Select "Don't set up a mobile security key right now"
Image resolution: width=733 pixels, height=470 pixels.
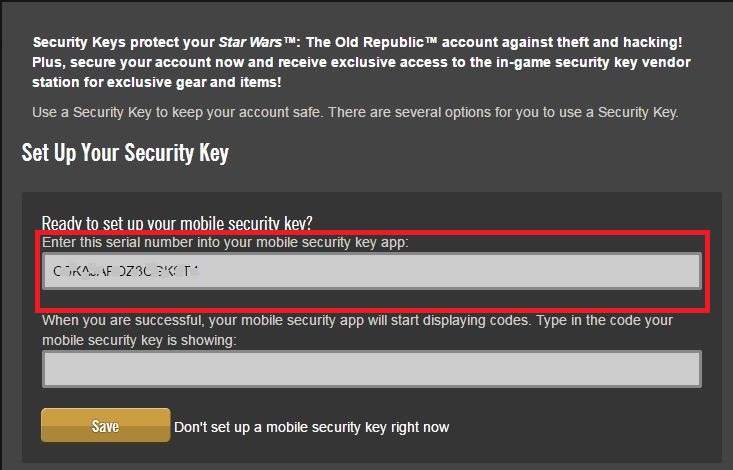tap(311, 427)
